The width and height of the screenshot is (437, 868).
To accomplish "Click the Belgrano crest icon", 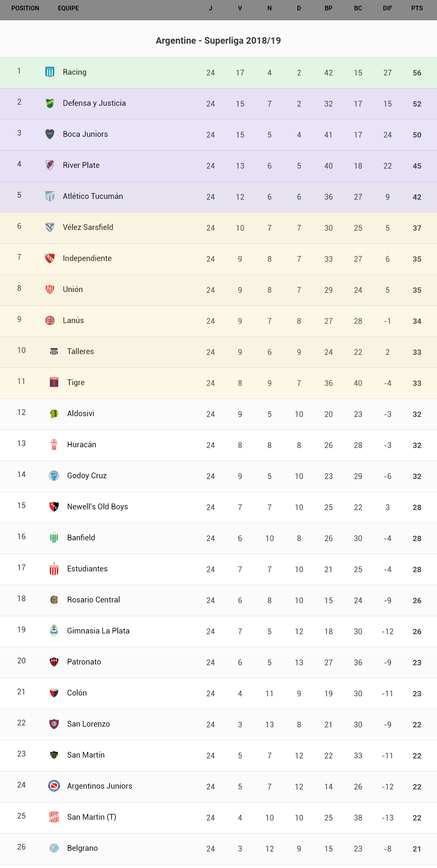I will [x=54, y=848].
